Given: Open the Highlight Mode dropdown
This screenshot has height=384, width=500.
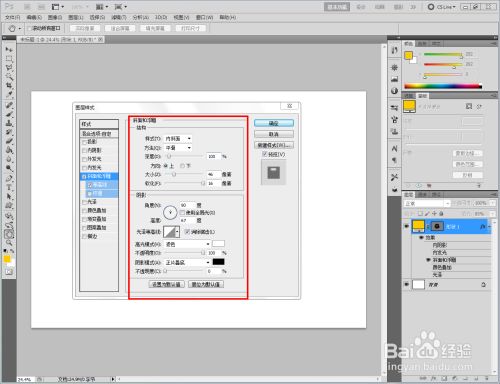Looking at the screenshot, I should tap(187, 244).
